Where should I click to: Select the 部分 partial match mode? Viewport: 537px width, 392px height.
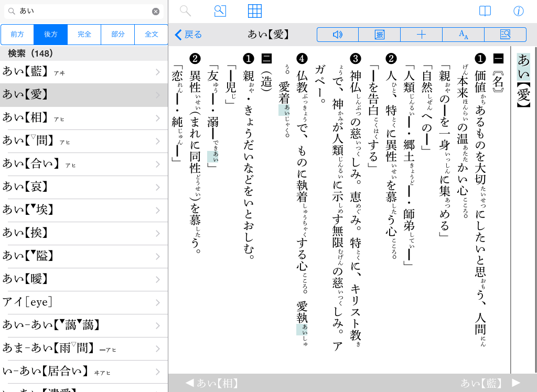(118, 34)
